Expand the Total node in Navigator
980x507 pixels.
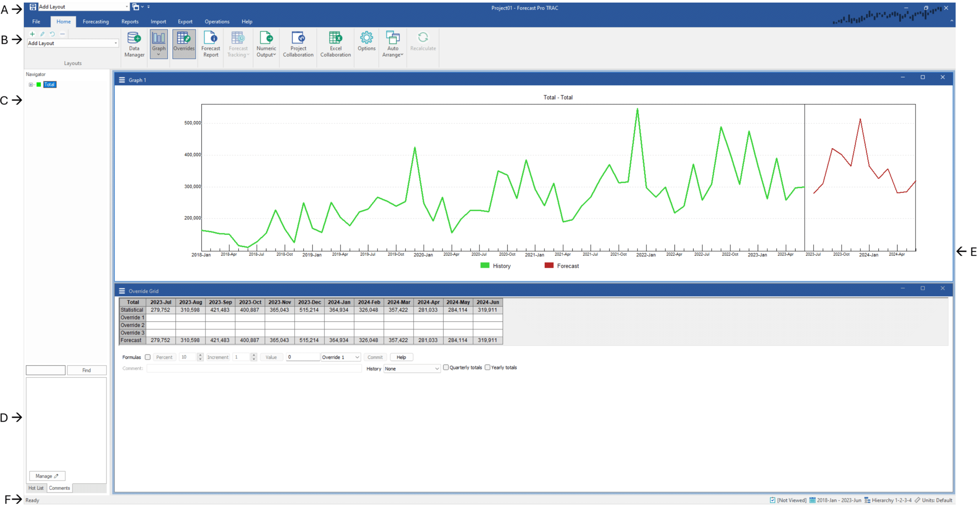[31, 85]
